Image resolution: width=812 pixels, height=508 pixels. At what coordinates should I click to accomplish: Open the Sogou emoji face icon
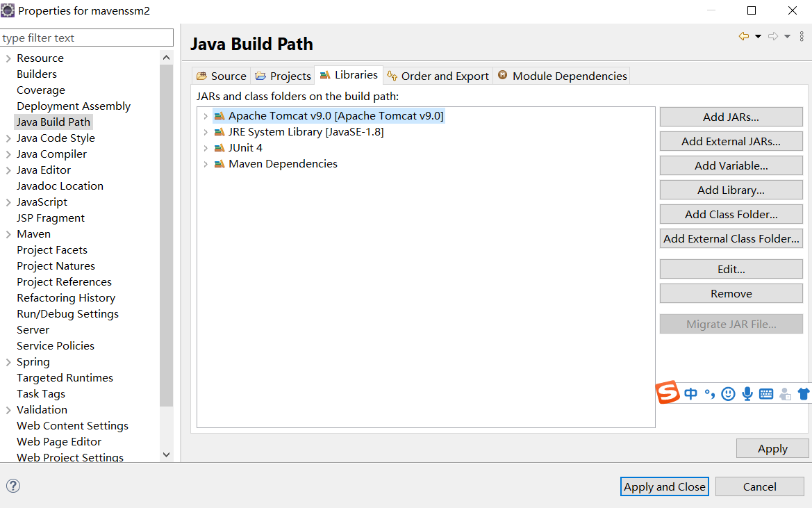(728, 394)
